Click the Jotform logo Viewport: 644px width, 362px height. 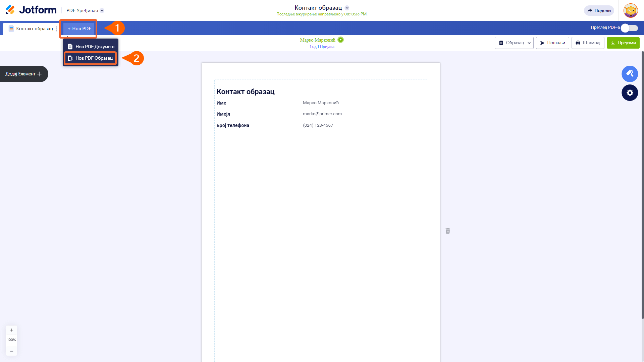(31, 10)
